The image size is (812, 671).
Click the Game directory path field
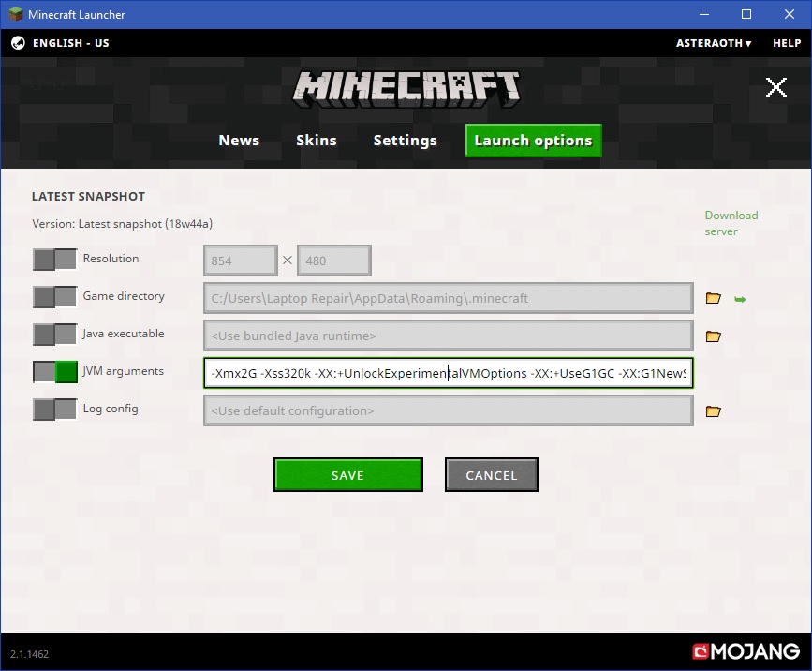tap(449, 298)
